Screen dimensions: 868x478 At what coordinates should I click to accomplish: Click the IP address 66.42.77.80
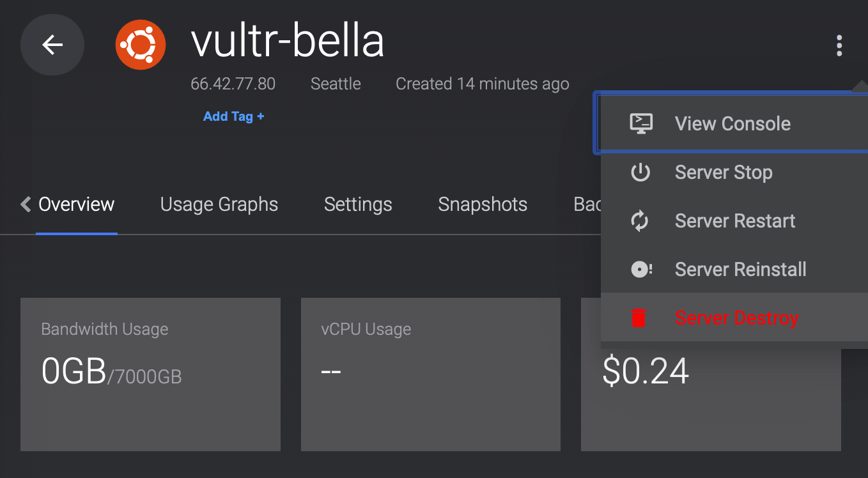(233, 84)
